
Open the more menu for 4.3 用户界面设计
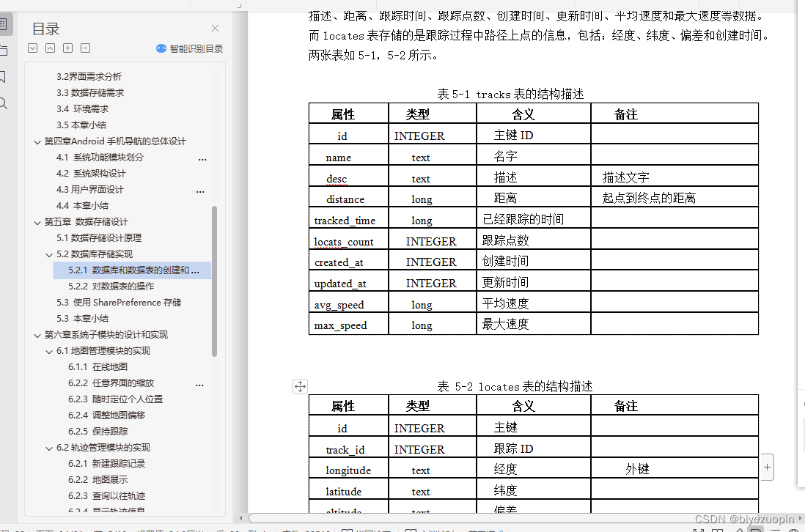point(200,191)
